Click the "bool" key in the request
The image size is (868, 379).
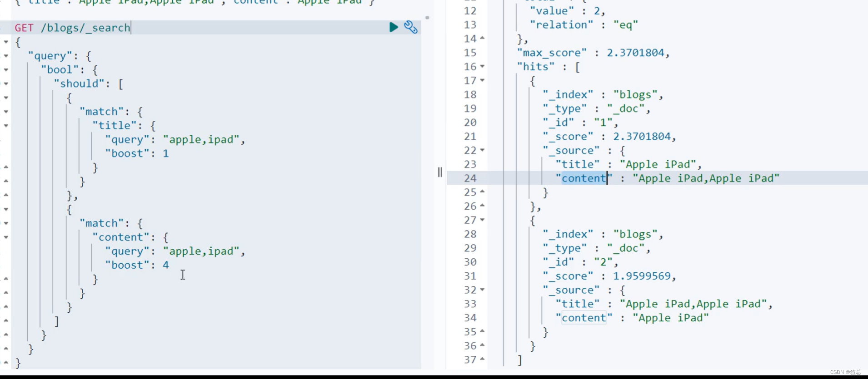[60, 70]
